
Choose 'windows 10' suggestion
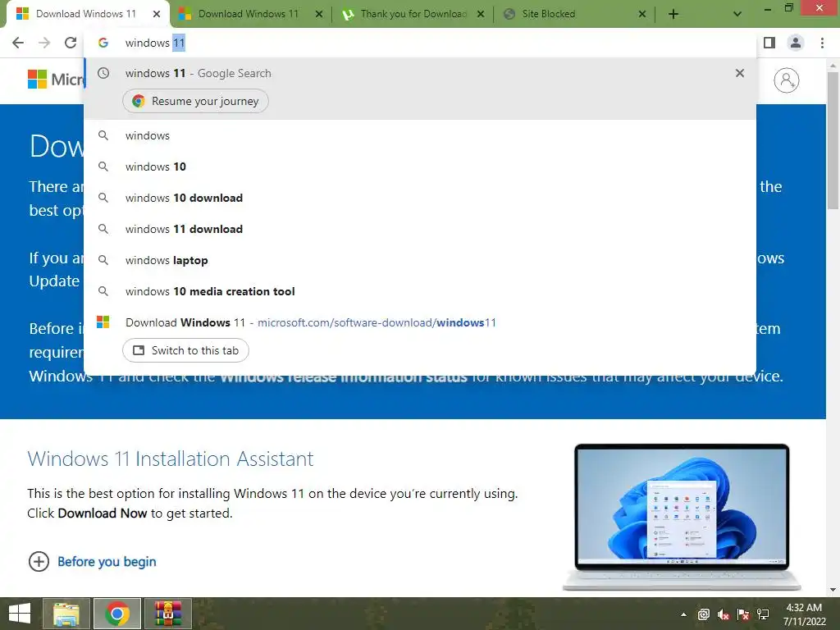[x=420, y=167]
